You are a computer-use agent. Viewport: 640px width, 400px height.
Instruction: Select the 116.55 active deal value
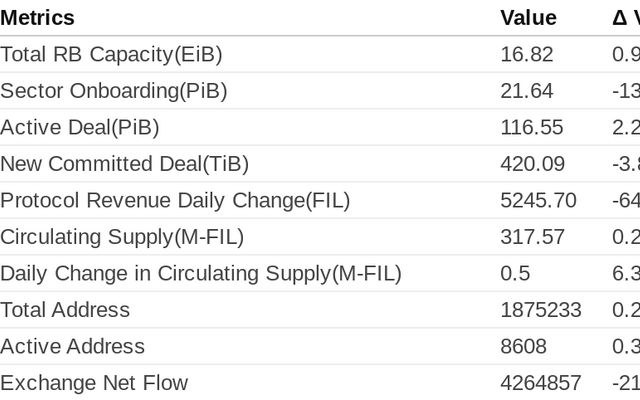click(531, 127)
